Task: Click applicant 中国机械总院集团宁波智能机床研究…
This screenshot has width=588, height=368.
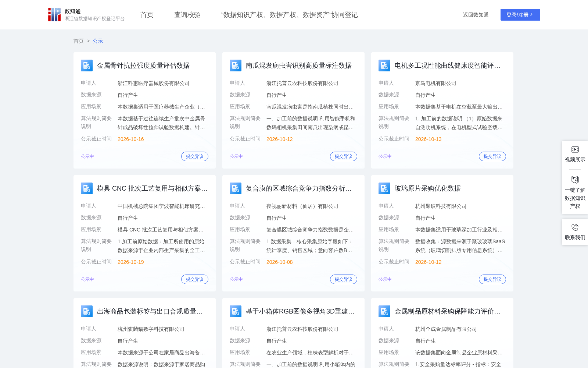Action: 161,206
